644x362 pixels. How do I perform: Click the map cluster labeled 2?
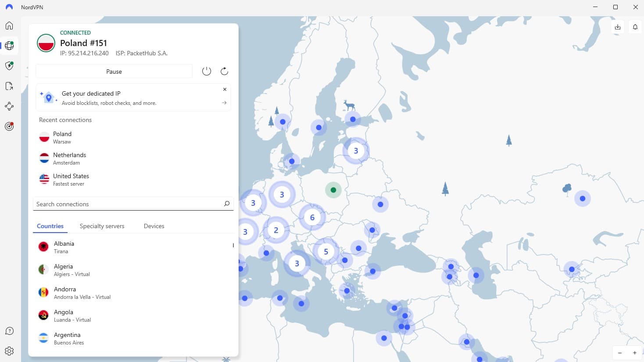(276, 230)
